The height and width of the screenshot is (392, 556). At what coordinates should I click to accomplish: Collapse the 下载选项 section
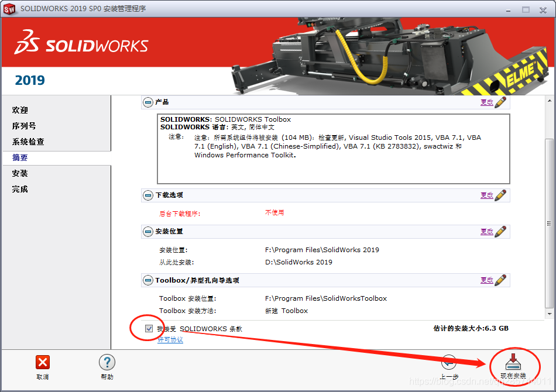point(148,195)
